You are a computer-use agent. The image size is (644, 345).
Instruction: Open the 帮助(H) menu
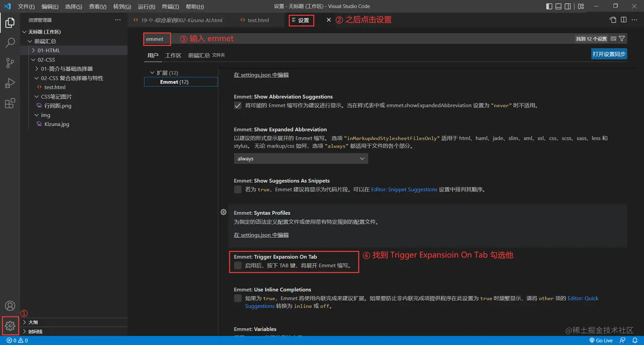tap(195, 6)
